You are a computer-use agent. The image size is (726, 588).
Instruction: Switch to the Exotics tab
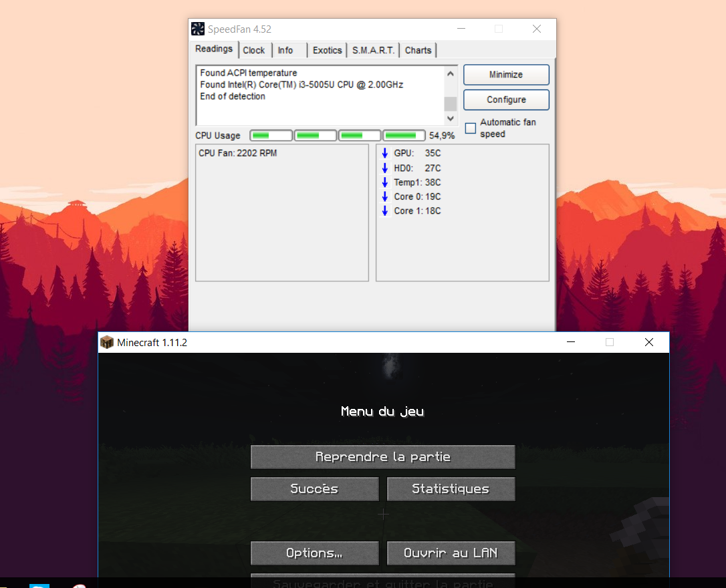click(x=327, y=50)
